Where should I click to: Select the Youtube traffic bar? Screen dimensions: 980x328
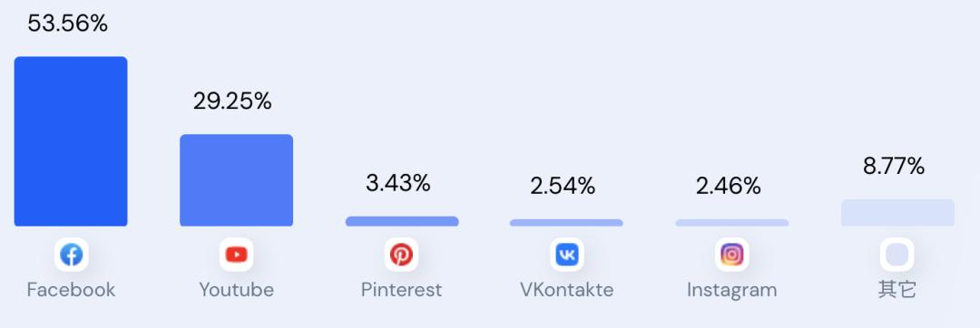click(x=236, y=180)
